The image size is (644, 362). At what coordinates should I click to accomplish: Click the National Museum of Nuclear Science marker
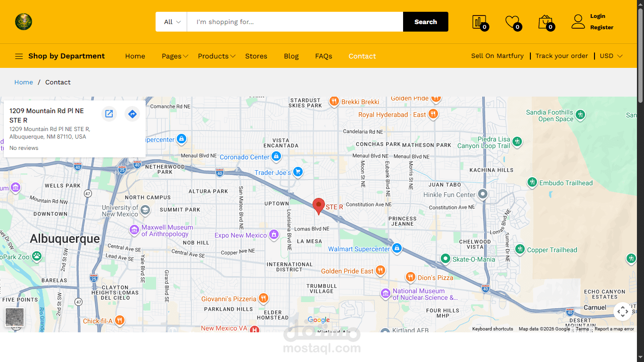(x=386, y=294)
